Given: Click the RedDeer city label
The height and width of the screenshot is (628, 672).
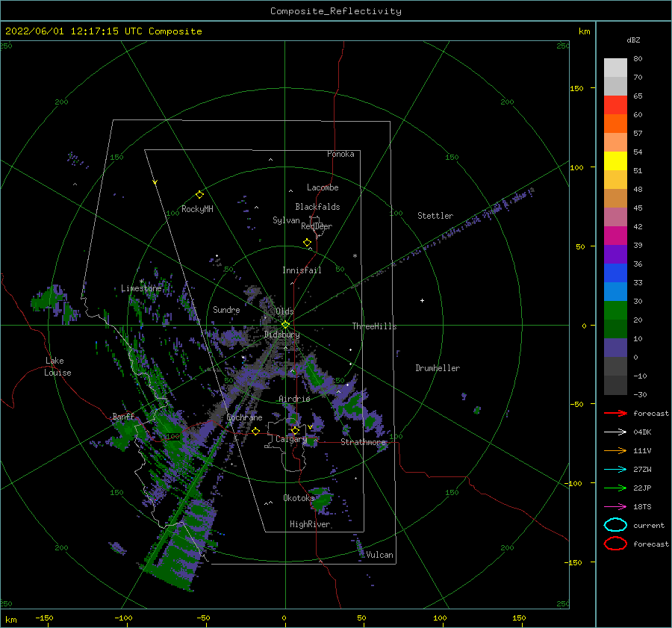Looking at the screenshot, I should (x=317, y=226).
